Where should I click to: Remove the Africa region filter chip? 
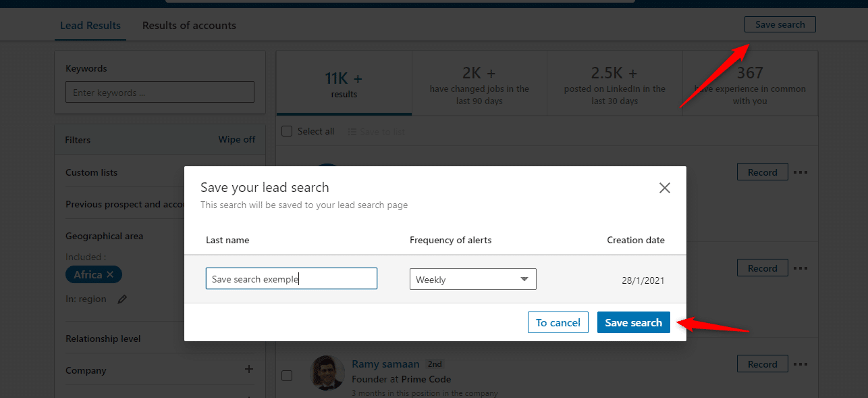(110, 274)
